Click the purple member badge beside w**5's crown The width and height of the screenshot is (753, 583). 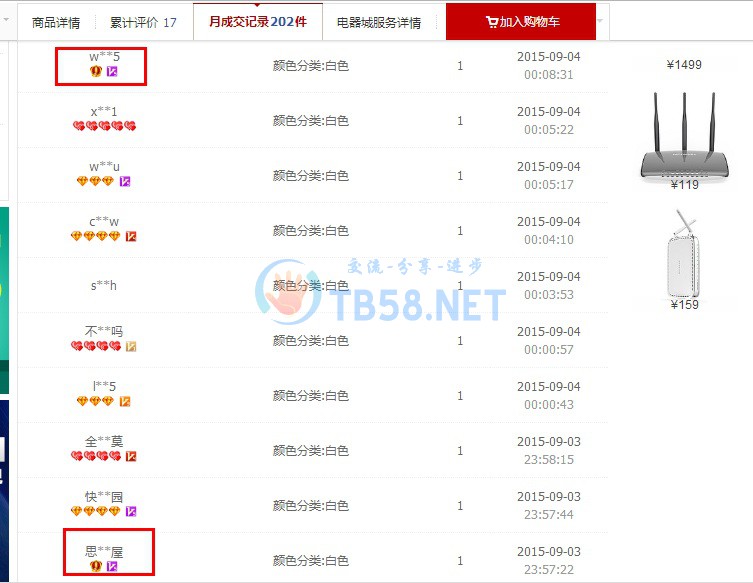112,72
